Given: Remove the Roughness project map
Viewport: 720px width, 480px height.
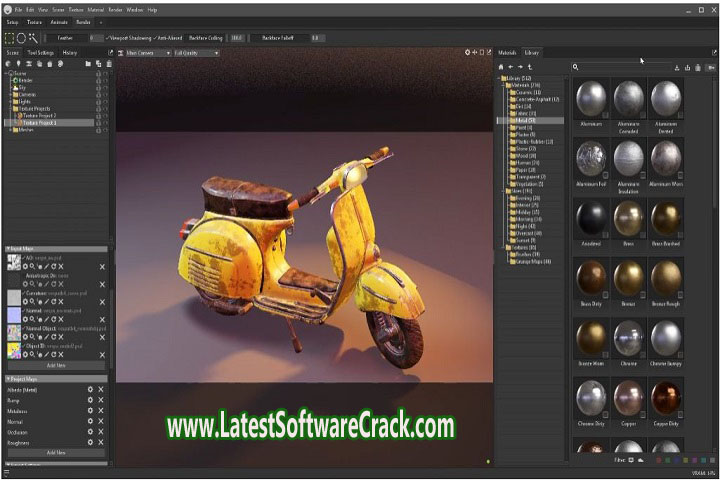Looking at the screenshot, I should tap(101, 441).
